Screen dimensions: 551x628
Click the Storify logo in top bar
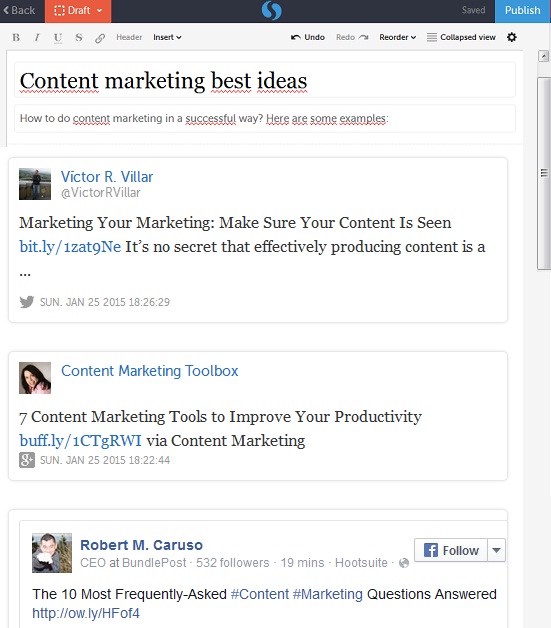[x=271, y=10]
